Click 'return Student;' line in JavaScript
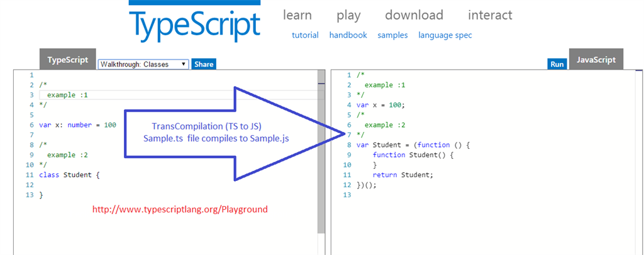This screenshot has height=255, width=644. (403, 175)
